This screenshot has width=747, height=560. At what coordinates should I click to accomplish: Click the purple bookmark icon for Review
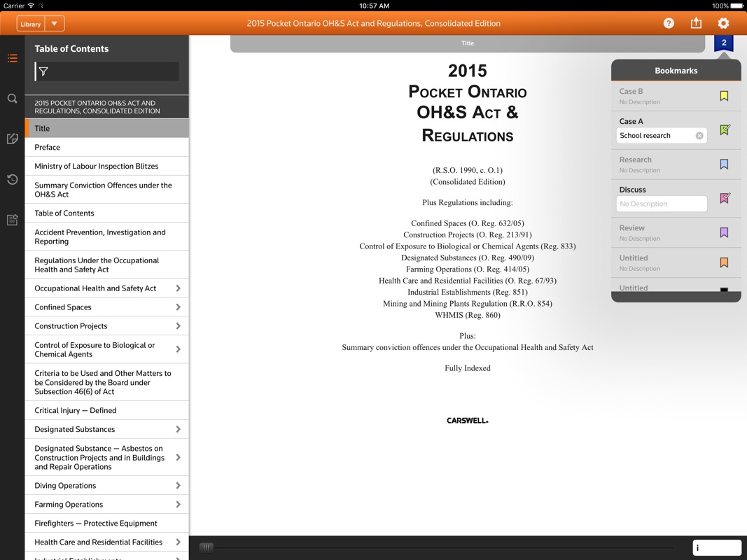click(724, 232)
